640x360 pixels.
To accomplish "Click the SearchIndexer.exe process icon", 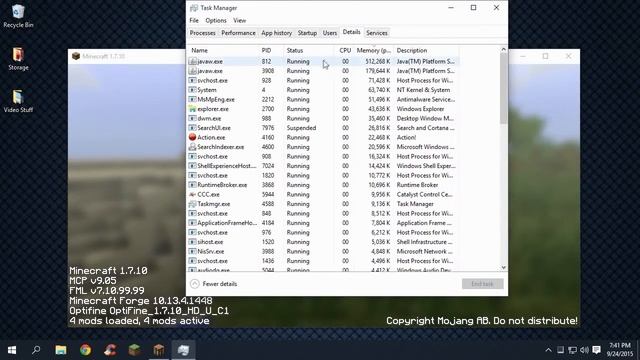I will 192,147.
